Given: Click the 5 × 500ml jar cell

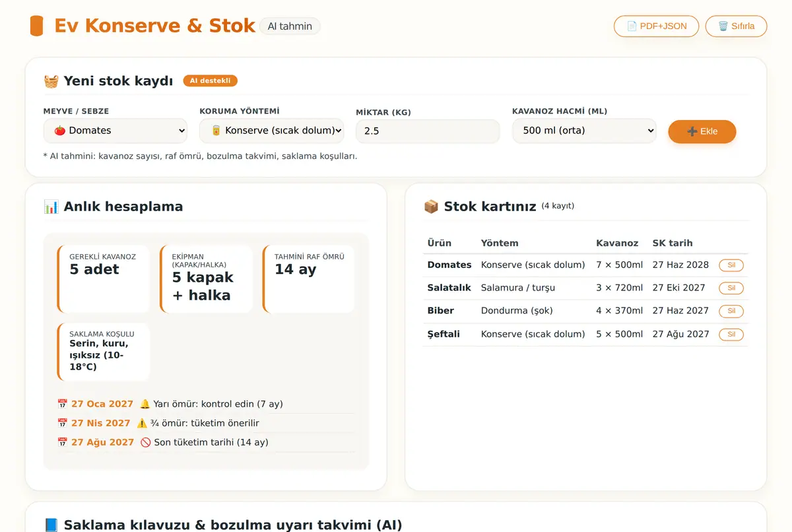Looking at the screenshot, I should point(619,334).
